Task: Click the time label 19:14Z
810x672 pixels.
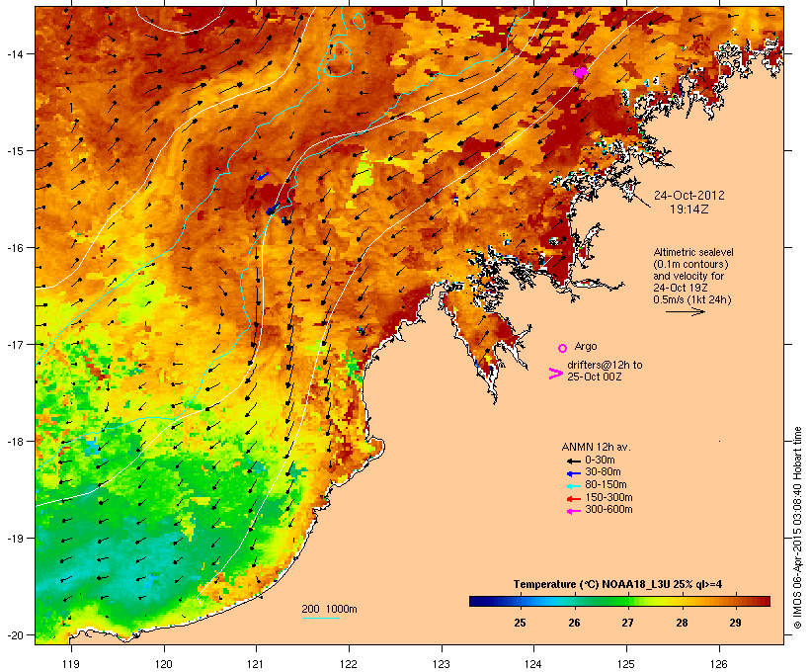Action: pyautogui.click(x=689, y=210)
